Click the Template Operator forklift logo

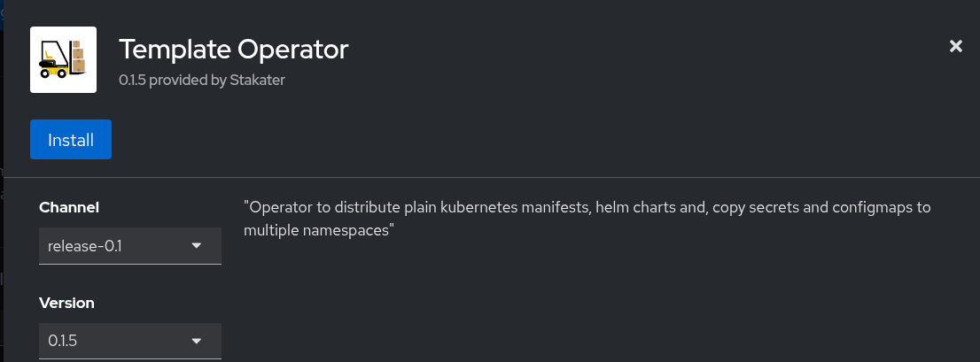pos(63,59)
